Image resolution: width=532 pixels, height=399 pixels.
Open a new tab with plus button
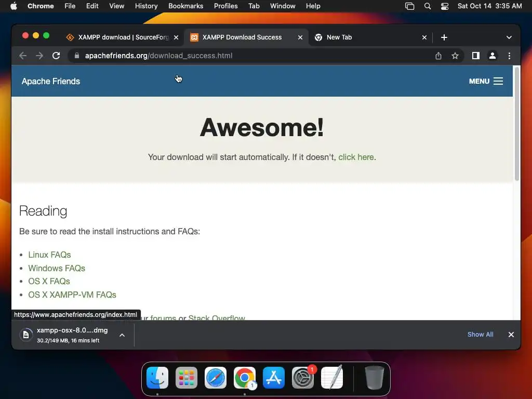[444, 37]
